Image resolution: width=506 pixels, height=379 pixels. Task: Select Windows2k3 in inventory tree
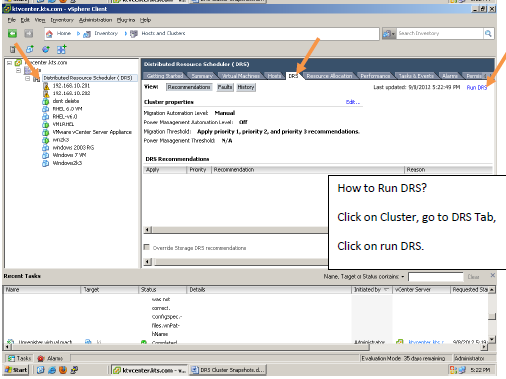[67, 163]
